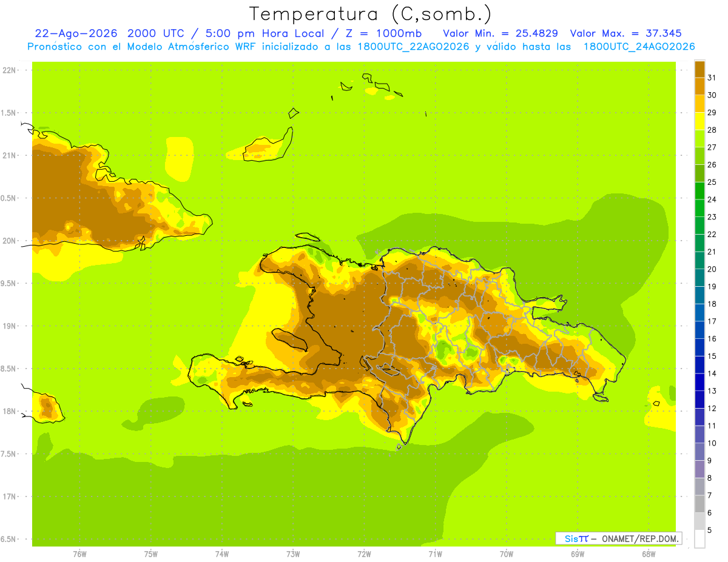Click the "76W" longitude label
728x562 pixels.
pos(79,554)
